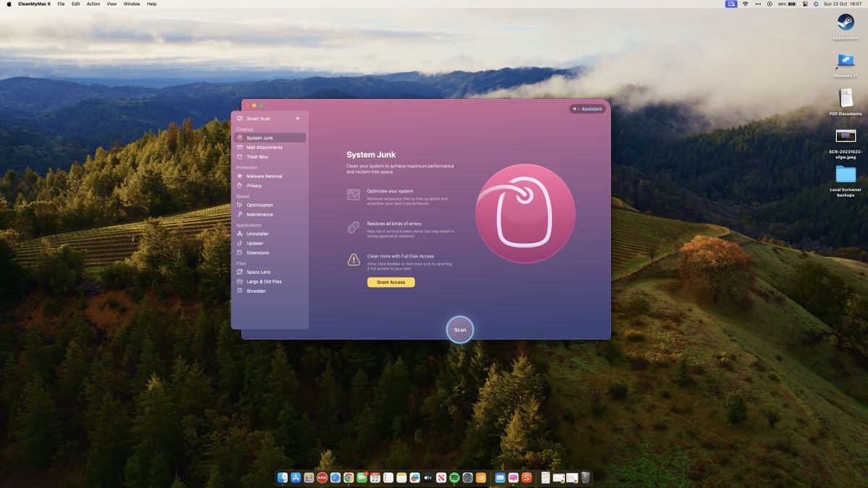The height and width of the screenshot is (488, 868).
Task: Open the Maintenance tool
Action: click(x=258, y=214)
